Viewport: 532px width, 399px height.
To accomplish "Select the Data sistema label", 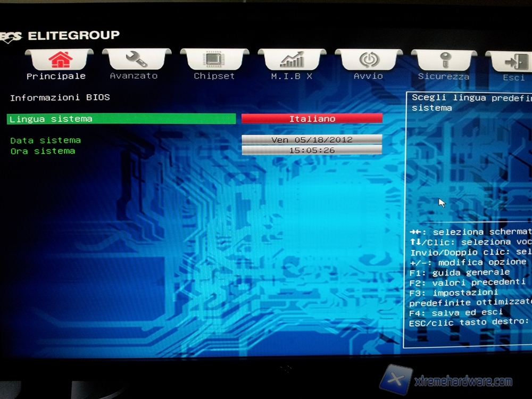I will pos(45,140).
